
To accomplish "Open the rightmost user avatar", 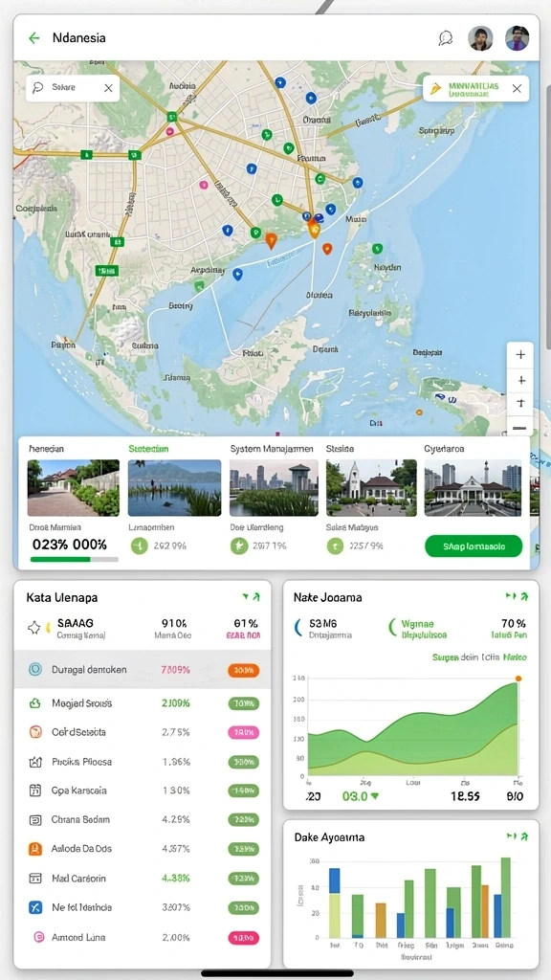I will click(518, 38).
